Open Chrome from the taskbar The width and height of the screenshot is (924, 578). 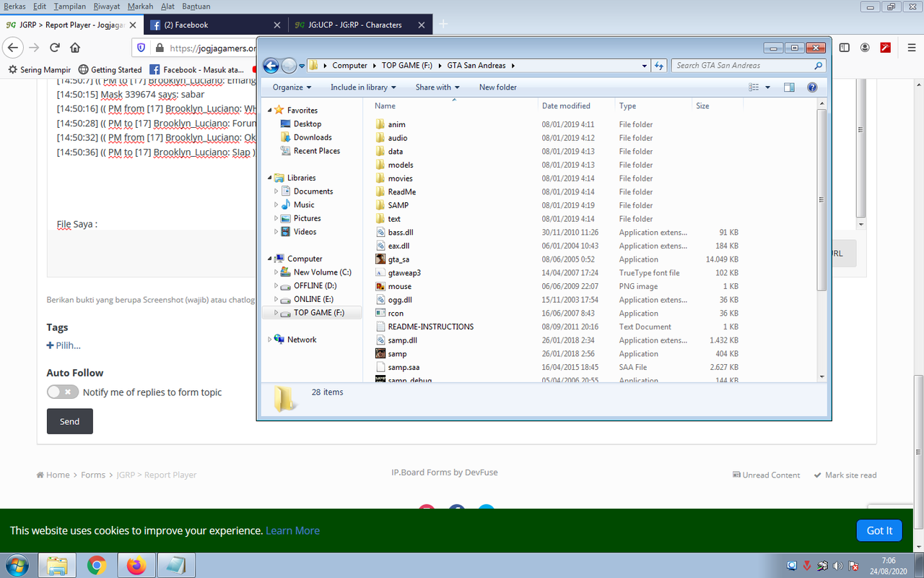[97, 565]
